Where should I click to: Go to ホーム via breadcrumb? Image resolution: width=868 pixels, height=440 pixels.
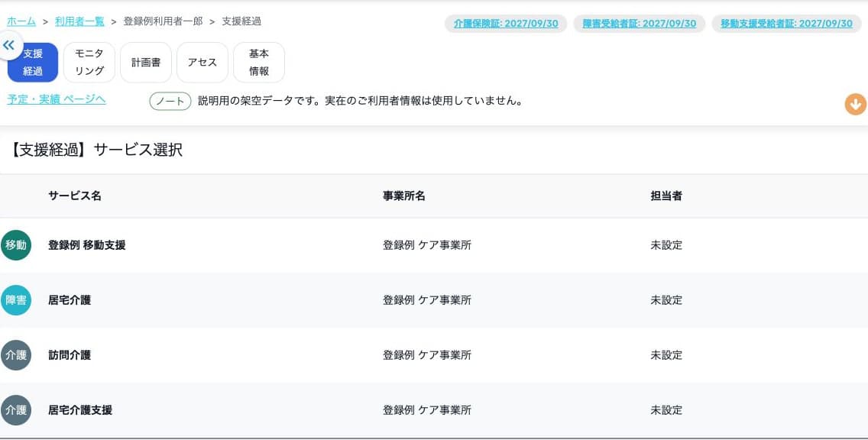click(21, 21)
